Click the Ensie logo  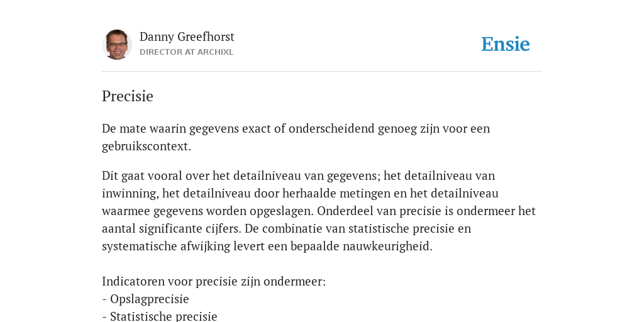click(505, 44)
